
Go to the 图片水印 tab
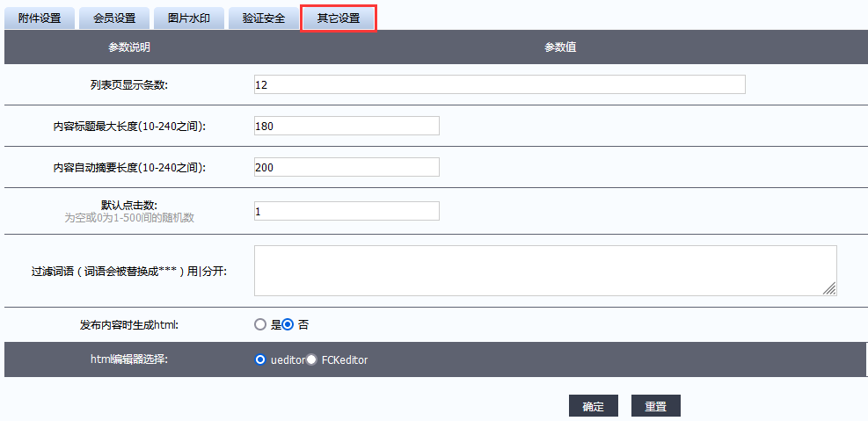pos(189,18)
